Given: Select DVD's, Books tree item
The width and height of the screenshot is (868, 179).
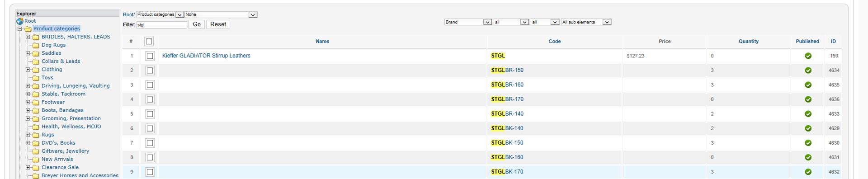Looking at the screenshot, I should (x=58, y=143).
